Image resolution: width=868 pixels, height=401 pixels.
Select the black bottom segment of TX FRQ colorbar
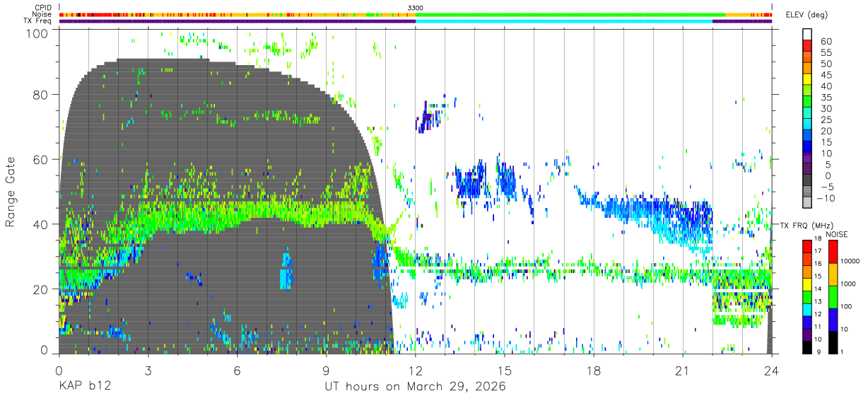pyautogui.click(x=807, y=346)
